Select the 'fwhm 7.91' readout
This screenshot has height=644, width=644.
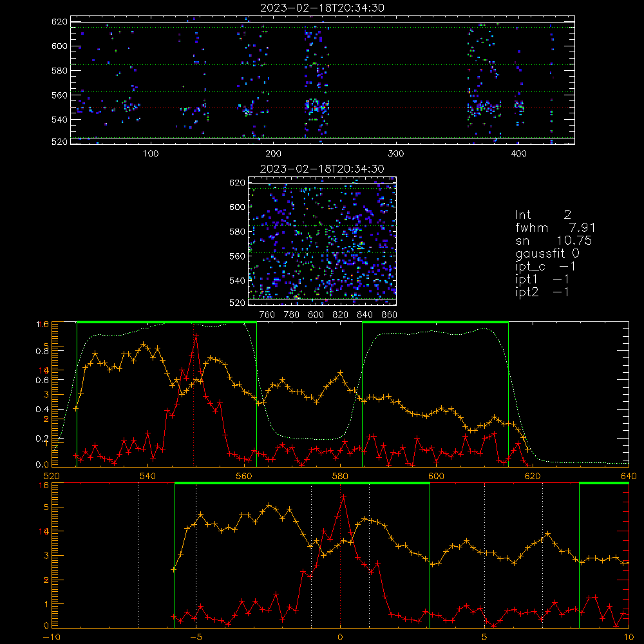[555, 227]
